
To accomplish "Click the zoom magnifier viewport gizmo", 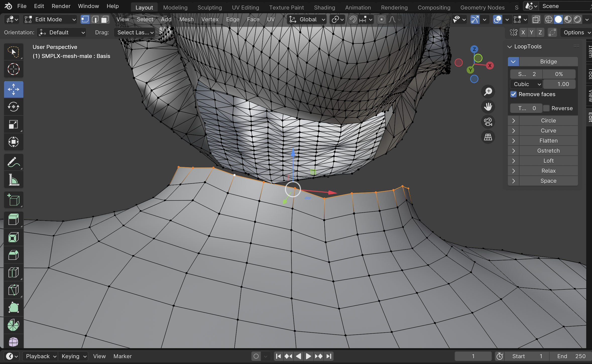I will click(x=488, y=92).
